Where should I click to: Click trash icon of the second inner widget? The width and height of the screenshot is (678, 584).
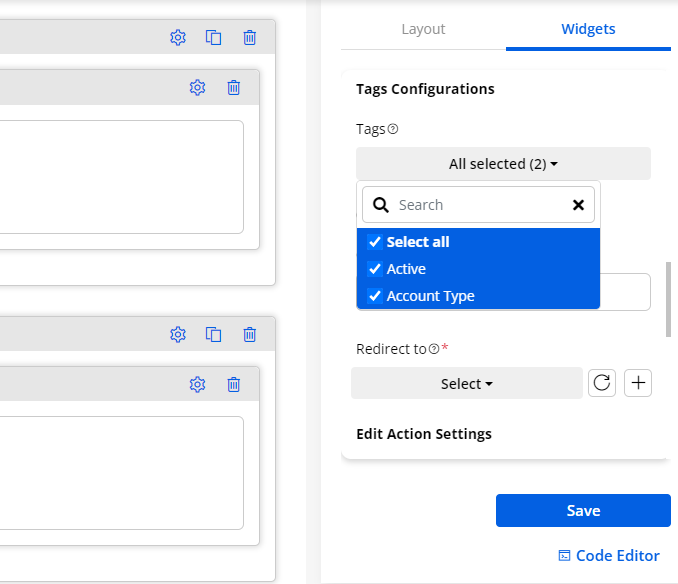(x=234, y=384)
